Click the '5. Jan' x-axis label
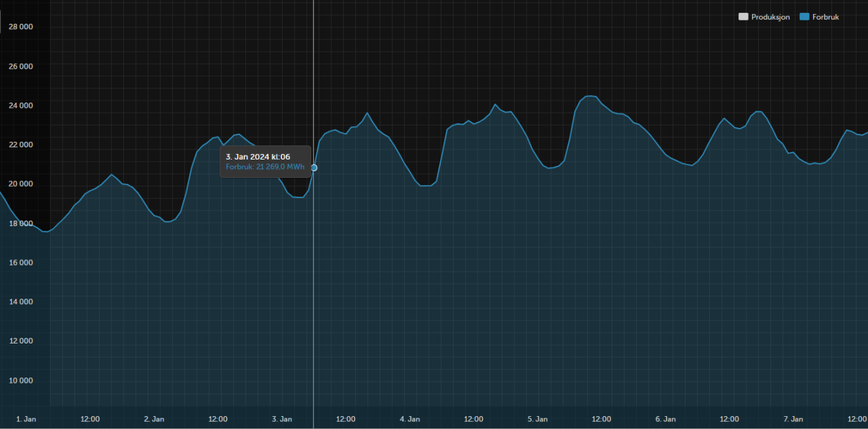The width and height of the screenshot is (868, 429). click(x=537, y=419)
